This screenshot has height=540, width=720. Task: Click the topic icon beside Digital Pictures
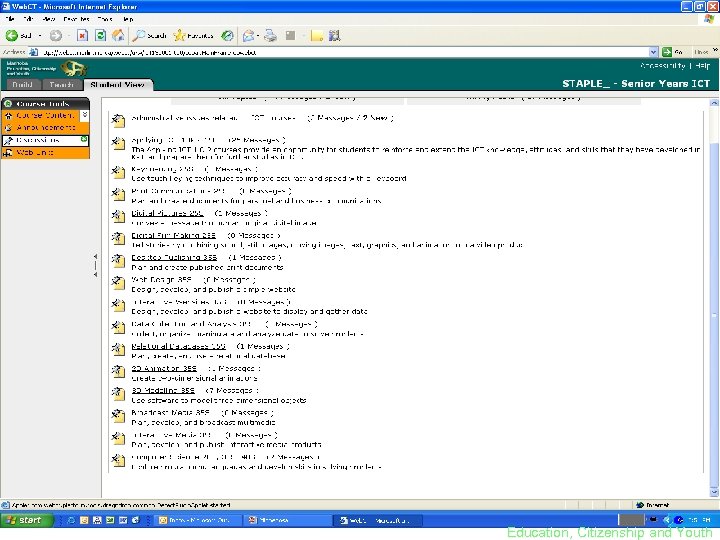[x=118, y=216]
